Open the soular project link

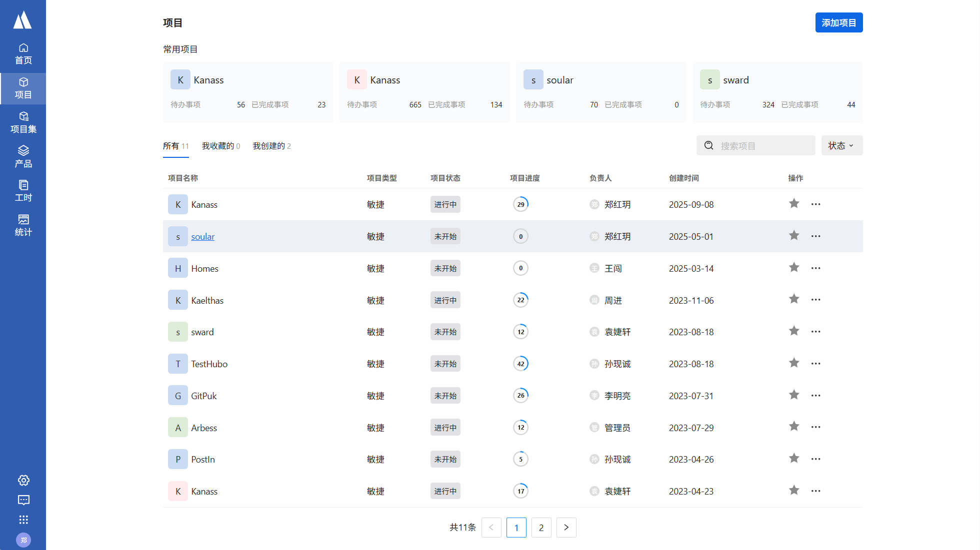[x=202, y=237]
